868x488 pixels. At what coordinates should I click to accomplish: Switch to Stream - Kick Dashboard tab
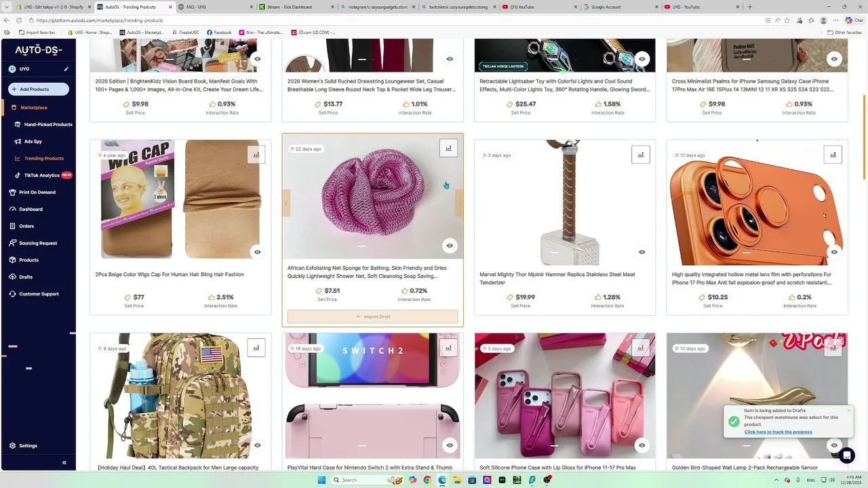pos(296,7)
